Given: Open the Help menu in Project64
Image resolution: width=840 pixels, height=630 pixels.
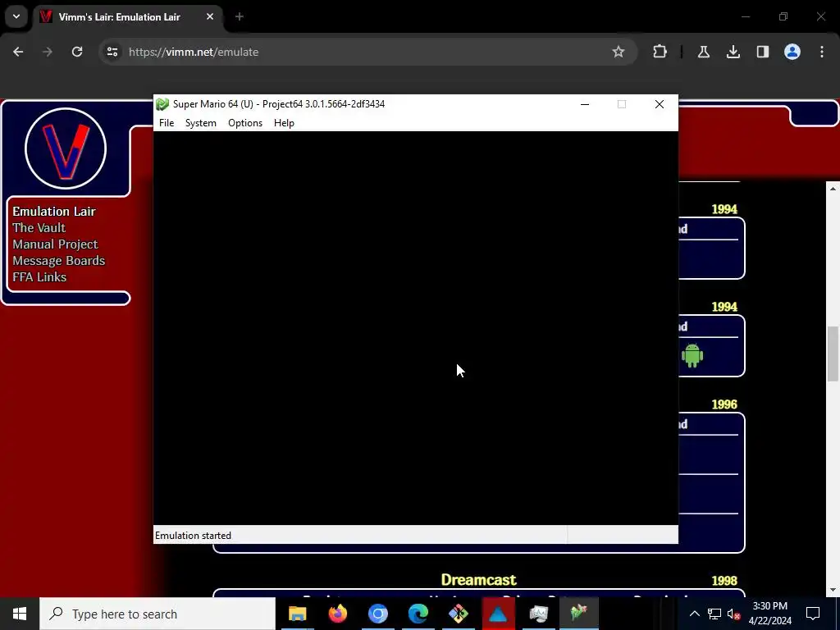Looking at the screenshot, I should point(284,123).
